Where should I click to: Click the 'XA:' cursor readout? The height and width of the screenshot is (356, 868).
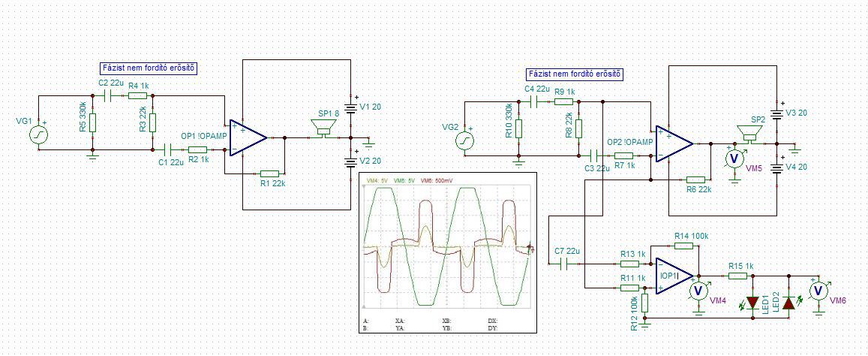coord(400,321)
